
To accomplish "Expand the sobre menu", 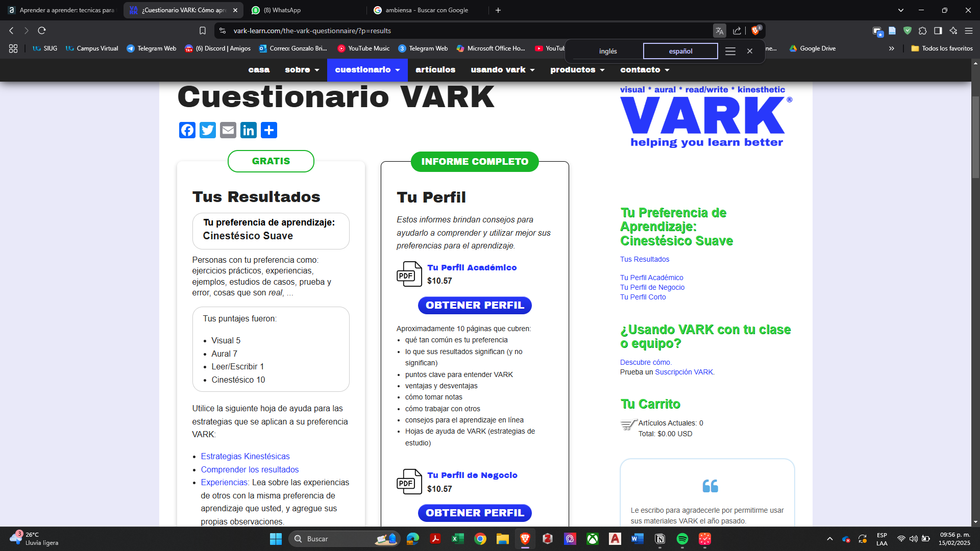I will (302, 70).
